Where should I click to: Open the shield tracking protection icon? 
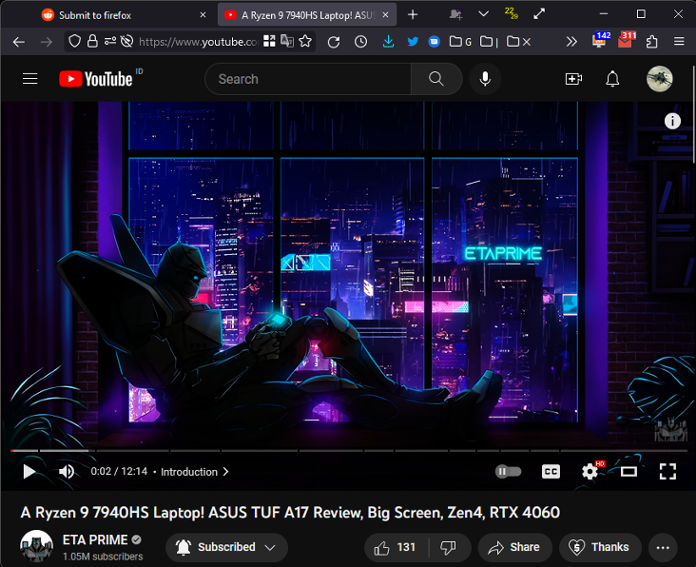click(x=75, y=41)
